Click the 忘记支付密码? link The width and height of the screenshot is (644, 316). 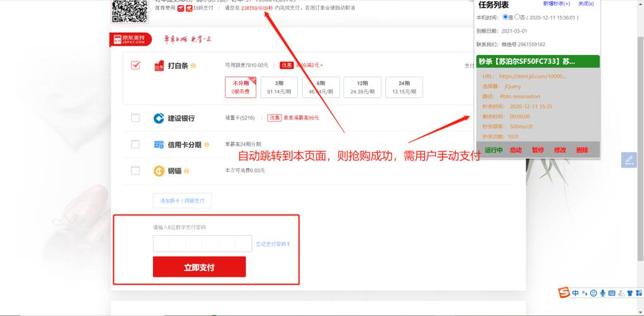[273, 244]
